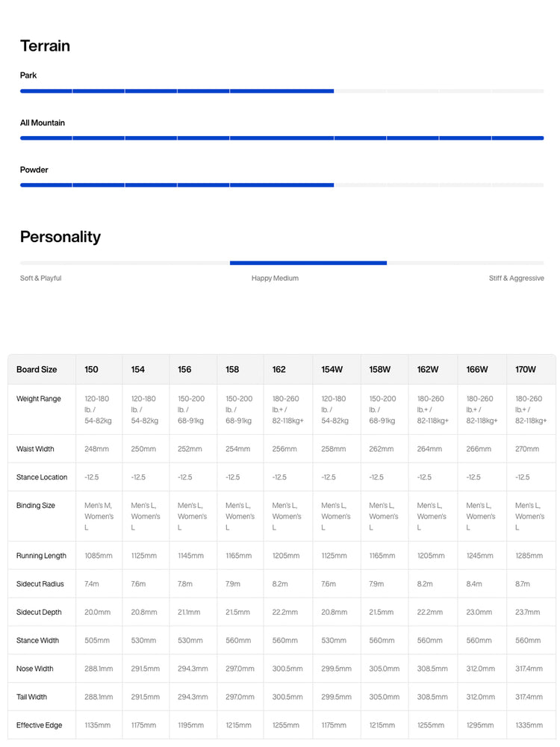Click the Board Size header cell
Viewport: 560px width, 747px height.
[x=37, y=369]
